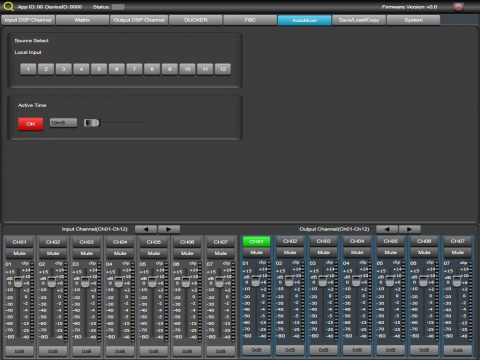Toggle Local Input source 7
480x360 pixels.
pos(134,69)
